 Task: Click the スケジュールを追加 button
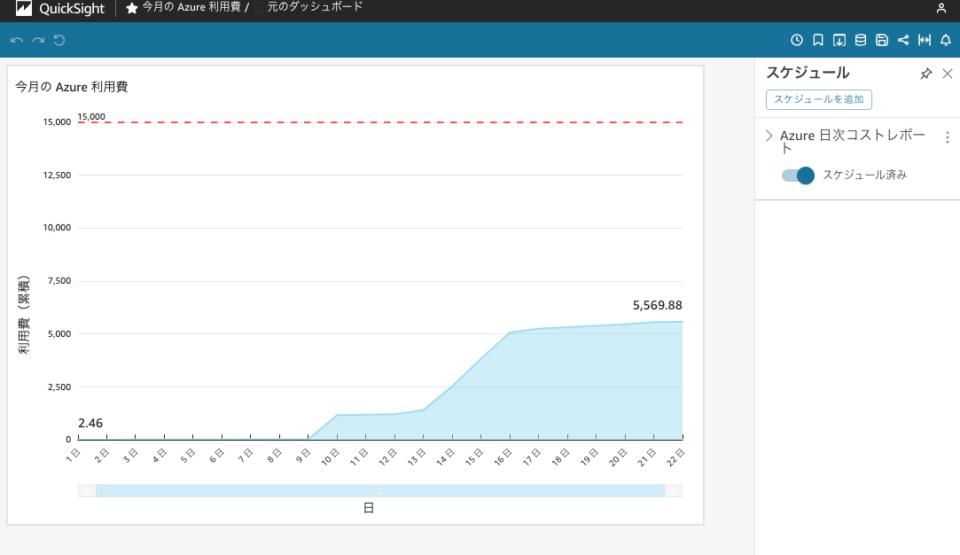click(819, 100)
